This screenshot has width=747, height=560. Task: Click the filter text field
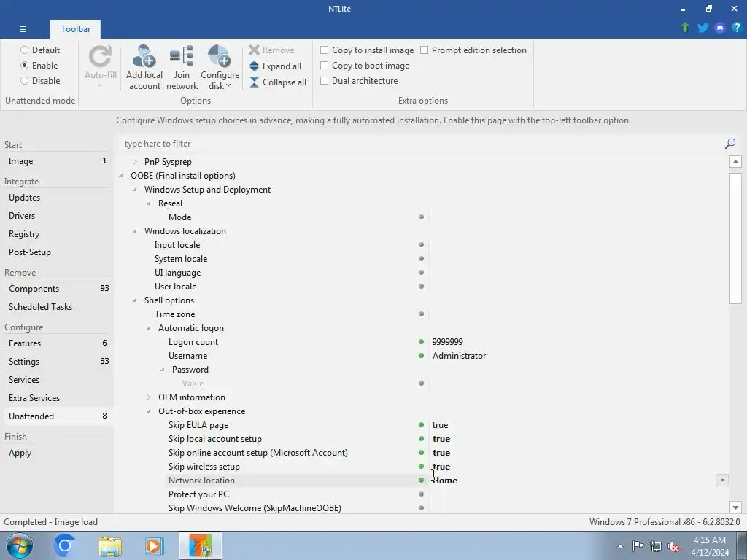pos(421,144)
